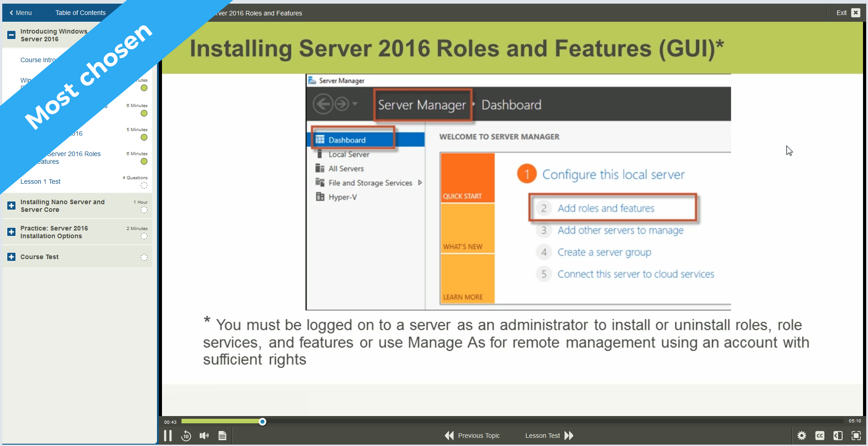Click the 00:43 elapsed time label
Viewport: 868px width, 446px height.
tap(170, 422)
